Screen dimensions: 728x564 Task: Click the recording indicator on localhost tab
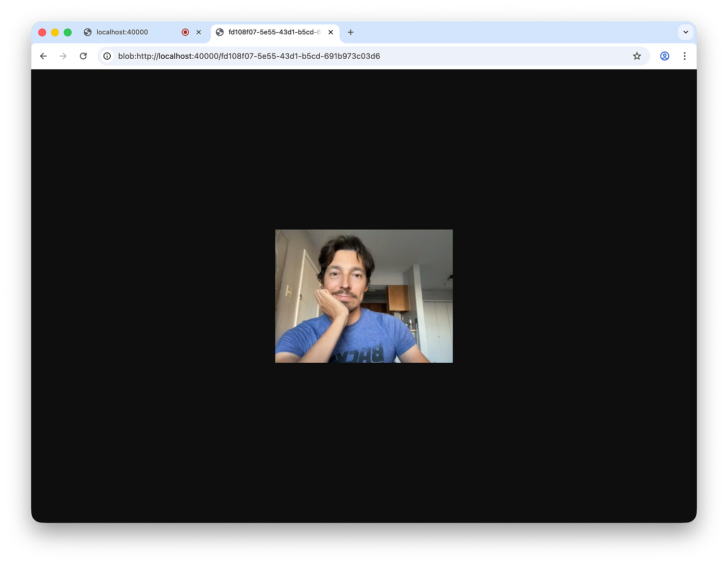point(185,32)
